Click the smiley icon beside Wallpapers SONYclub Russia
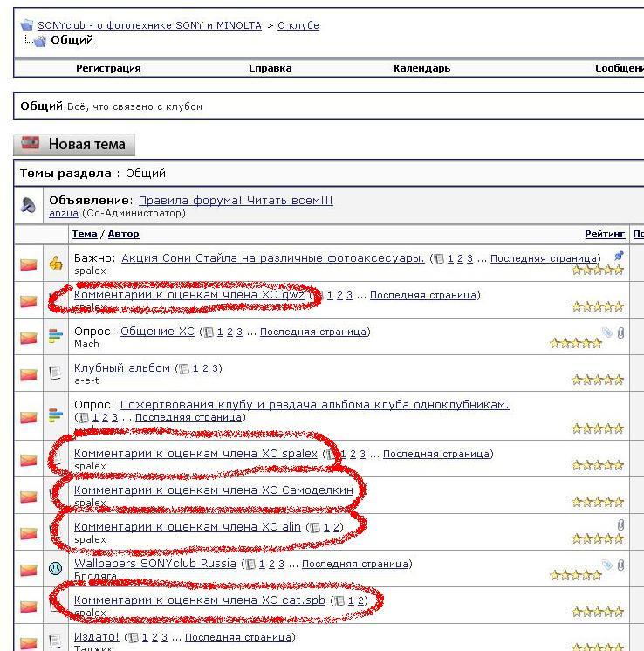The height and width of the screenshot is (651, 644). tap(56, 569)
